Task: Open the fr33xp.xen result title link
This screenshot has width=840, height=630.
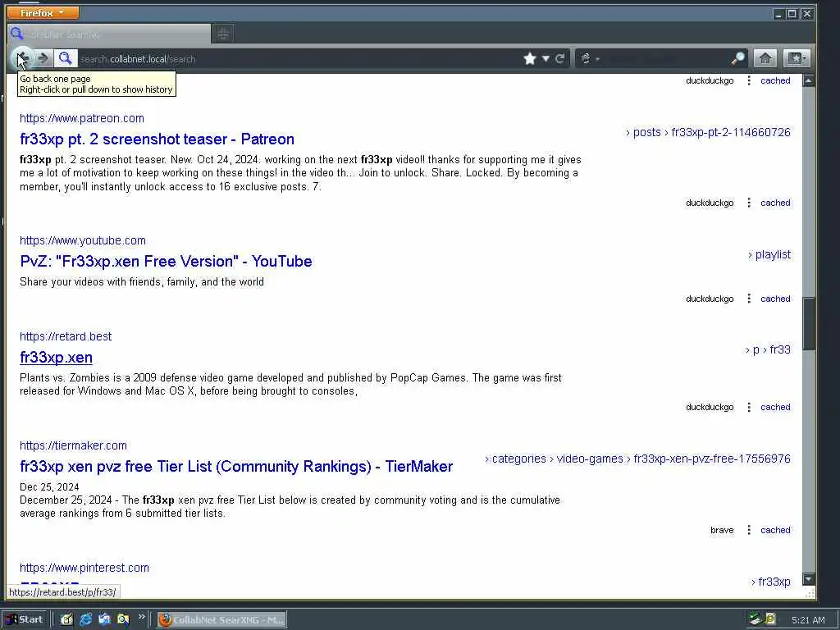Action: pos(57,358)
